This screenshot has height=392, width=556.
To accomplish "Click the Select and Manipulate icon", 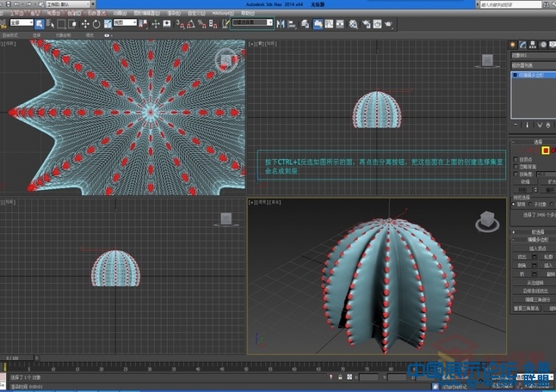I will pyautogui.click(x=156, y=24).
